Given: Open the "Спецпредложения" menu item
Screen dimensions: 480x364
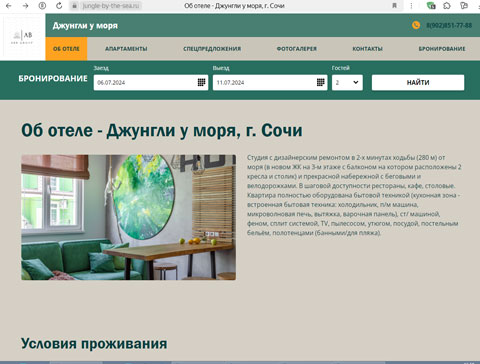Looking at the screenshot, I should (212, 49).
